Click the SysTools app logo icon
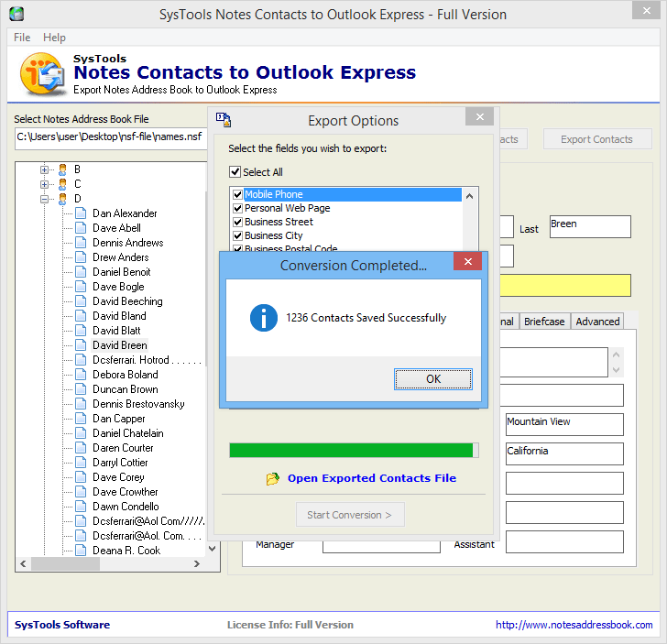Screen dimensions: 667x644 point(42,73)
